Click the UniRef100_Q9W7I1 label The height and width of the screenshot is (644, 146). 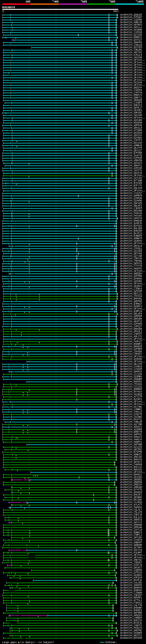click(131, 98)
